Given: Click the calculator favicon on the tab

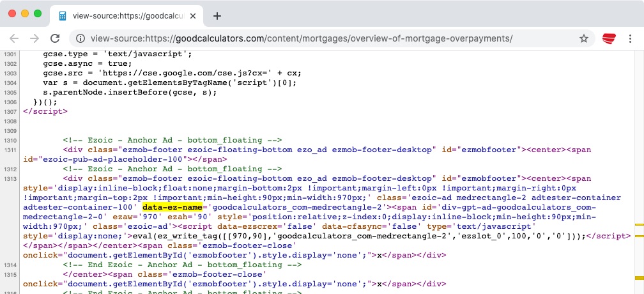Looking at the screenshot, I should coord(63,16).
